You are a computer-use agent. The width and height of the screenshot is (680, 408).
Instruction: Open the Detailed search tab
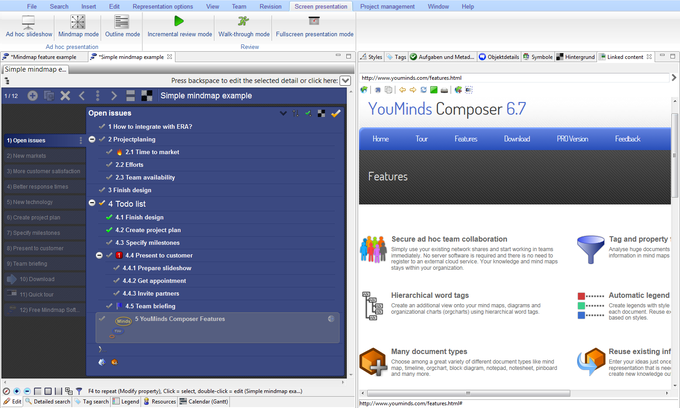[47, 401]
